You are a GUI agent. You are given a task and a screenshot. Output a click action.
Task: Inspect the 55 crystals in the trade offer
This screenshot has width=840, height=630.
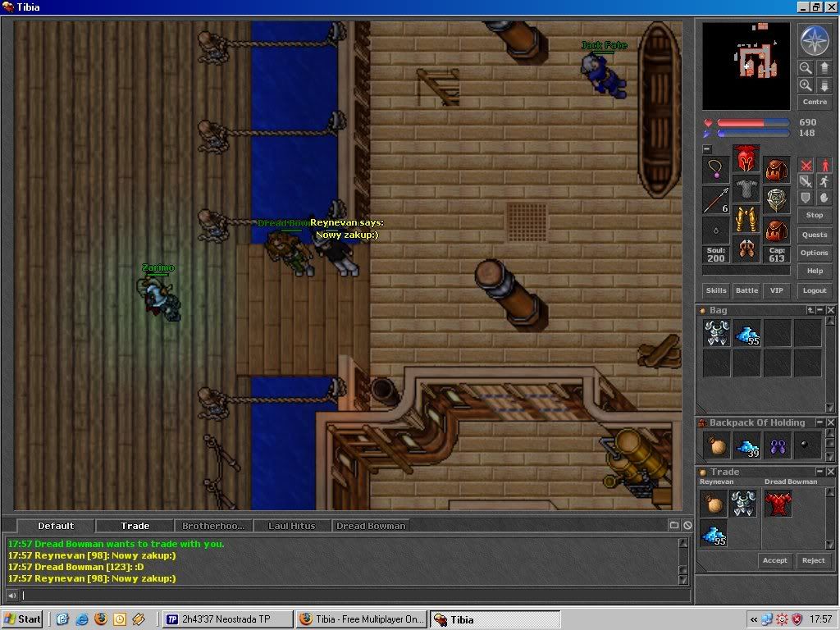[713, 533]
